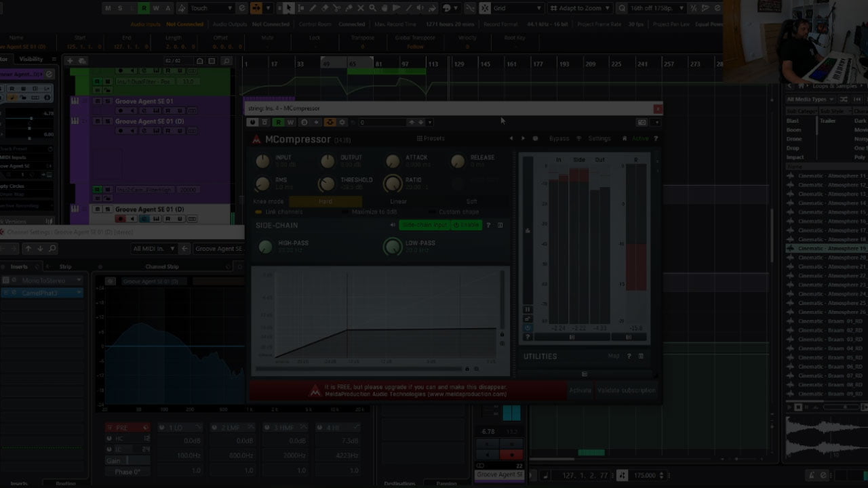Click side-chain monitor speaker icon
Image resolution: width=868 pixels, height=488 pixels.
tap(393, 225)
